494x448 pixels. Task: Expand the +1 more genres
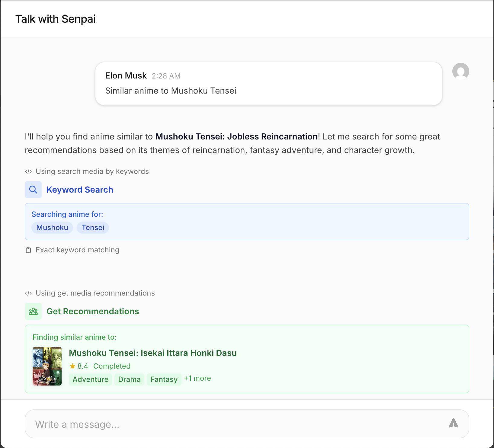click(197, 378)
